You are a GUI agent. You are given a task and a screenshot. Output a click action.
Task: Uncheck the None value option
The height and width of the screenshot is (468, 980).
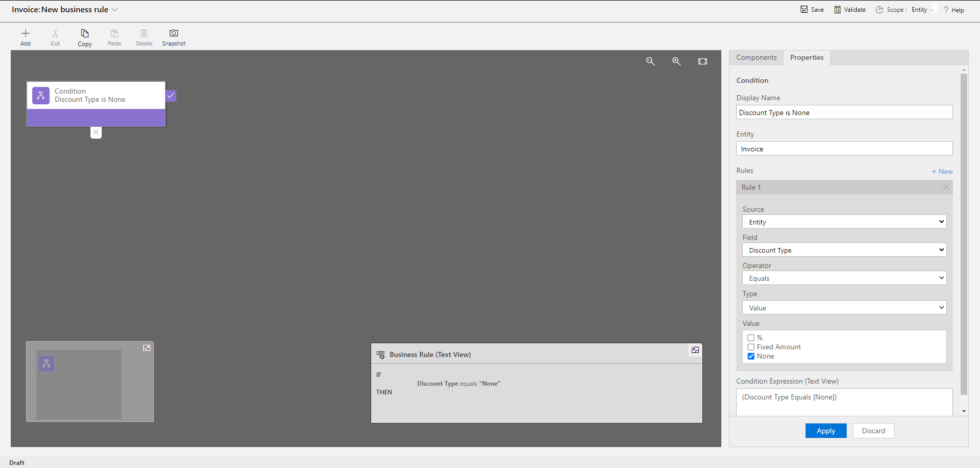click(x=751, y=356)
